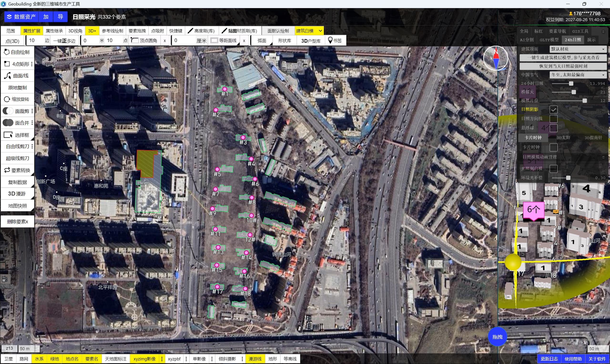The width and height of the screenshot is (610, 364).
Task: Uncheck the sunlight shadow checkbox
Action: [x=553, y=109]
